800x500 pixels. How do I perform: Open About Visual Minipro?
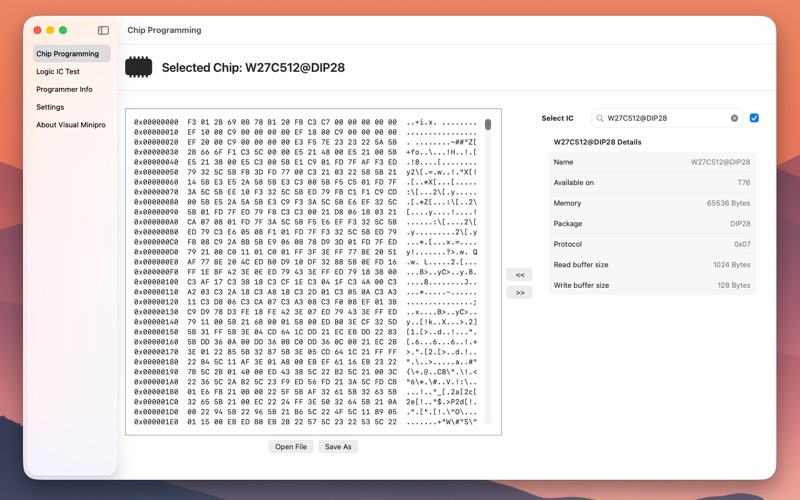click(71, 124)
